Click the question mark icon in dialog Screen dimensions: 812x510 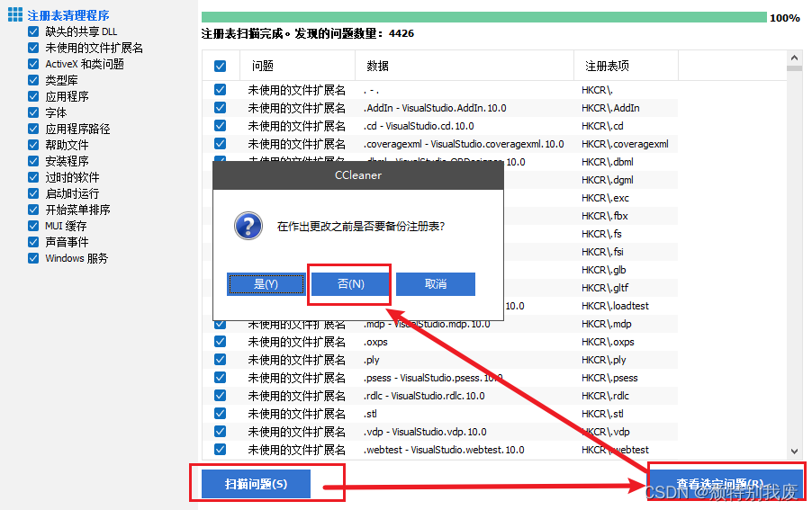(248, 226)
